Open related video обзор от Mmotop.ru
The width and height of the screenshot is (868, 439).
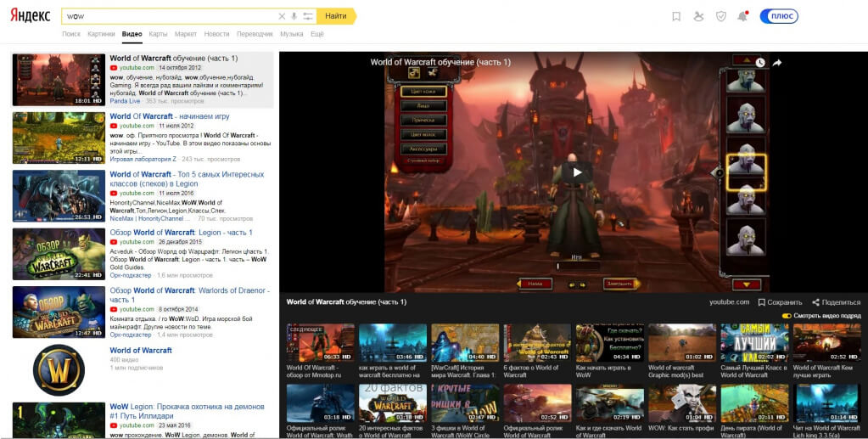tap(321, 351)
